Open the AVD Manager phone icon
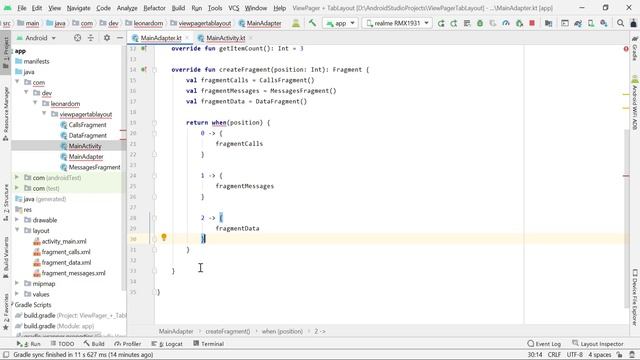 click(591, 23)
